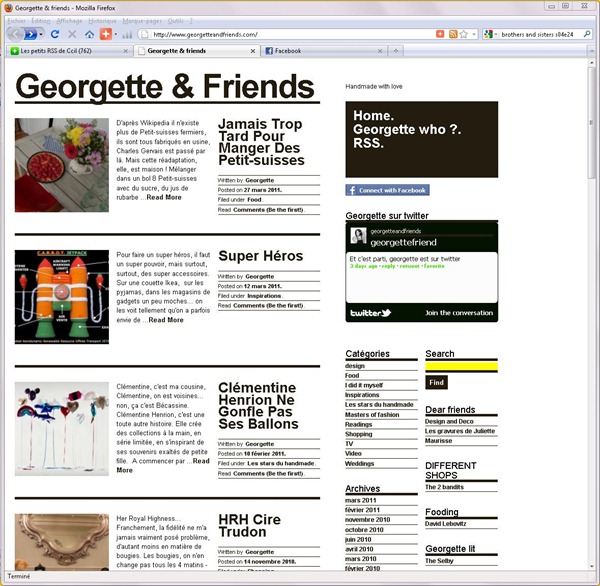Close the Les petits RSS de Ccil tab
Viewport: 600px width, 586px height.
pos(126,51)
